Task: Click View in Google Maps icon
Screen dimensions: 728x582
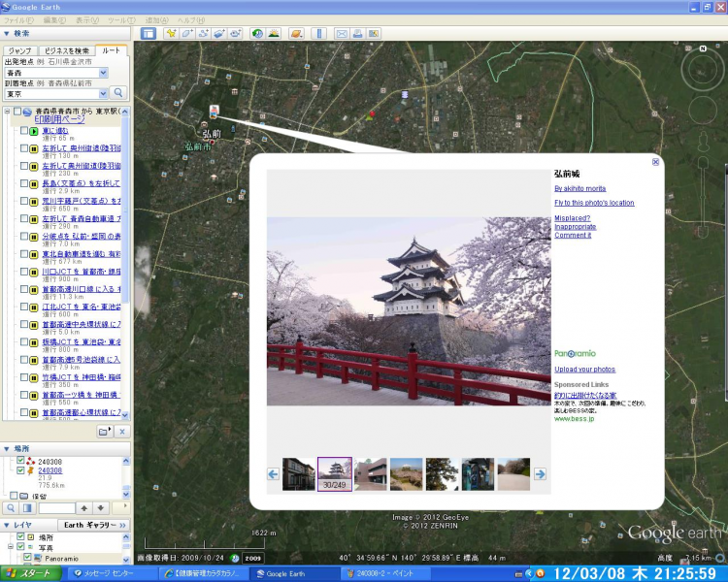Action: [x=374, y=33]
